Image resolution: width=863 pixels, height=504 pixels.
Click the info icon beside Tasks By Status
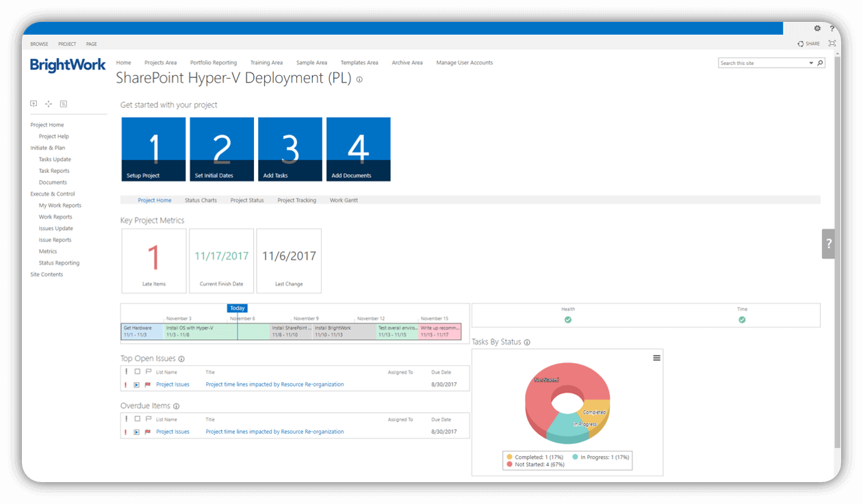(x=526, y=342)
